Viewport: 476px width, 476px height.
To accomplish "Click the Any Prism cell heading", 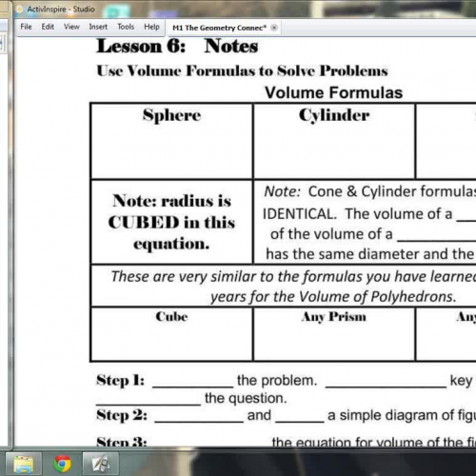I will [334, 317].
